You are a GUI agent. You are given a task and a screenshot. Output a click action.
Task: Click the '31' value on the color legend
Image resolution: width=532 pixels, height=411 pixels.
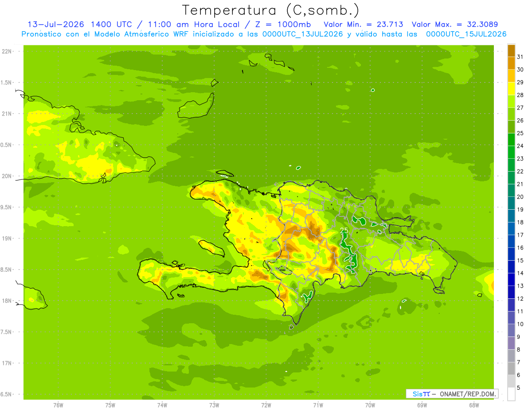click(520, 57)
